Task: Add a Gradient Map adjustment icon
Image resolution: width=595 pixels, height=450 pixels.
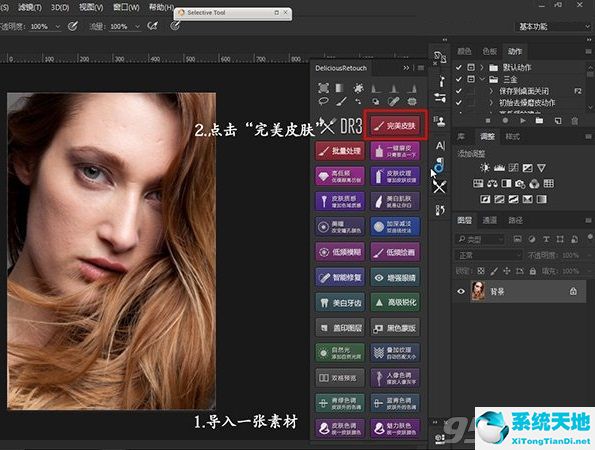Action: [x=542, y=199]
